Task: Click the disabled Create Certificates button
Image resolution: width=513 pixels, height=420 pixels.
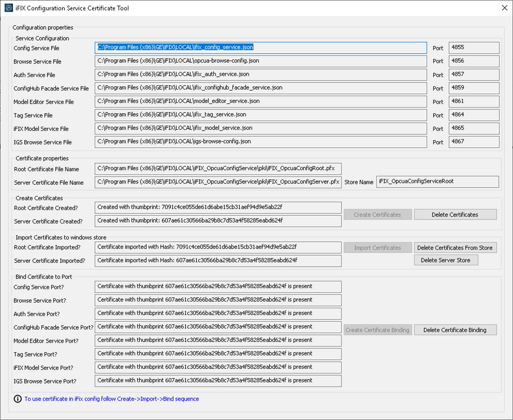Action: click(x=378, y=214)
